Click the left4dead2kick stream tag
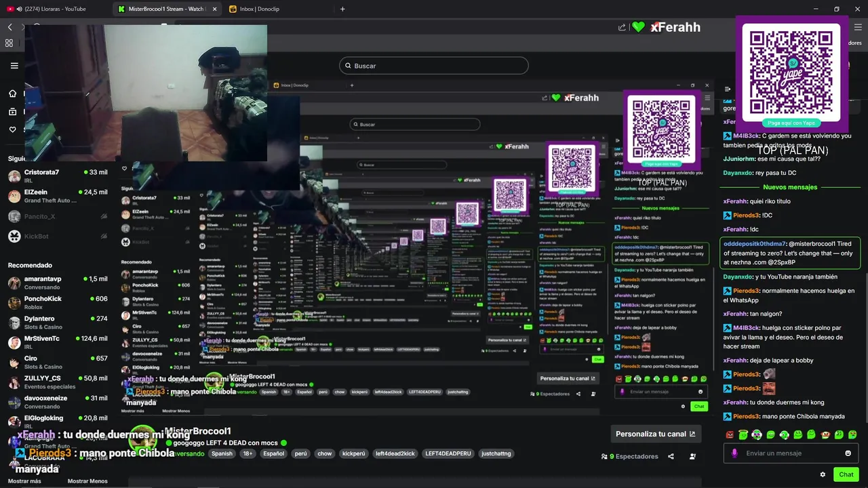This screenshot has height=488, width=868. click(395, 453)
